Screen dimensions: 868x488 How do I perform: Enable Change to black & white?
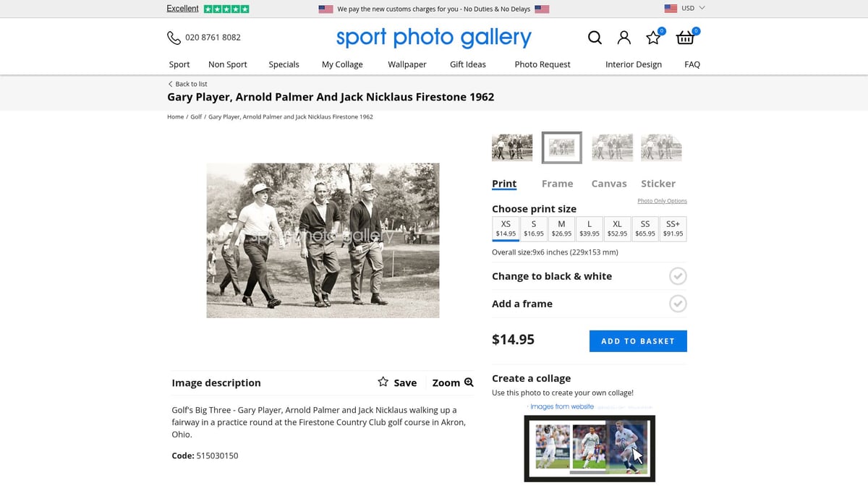[x=678, y=275]
